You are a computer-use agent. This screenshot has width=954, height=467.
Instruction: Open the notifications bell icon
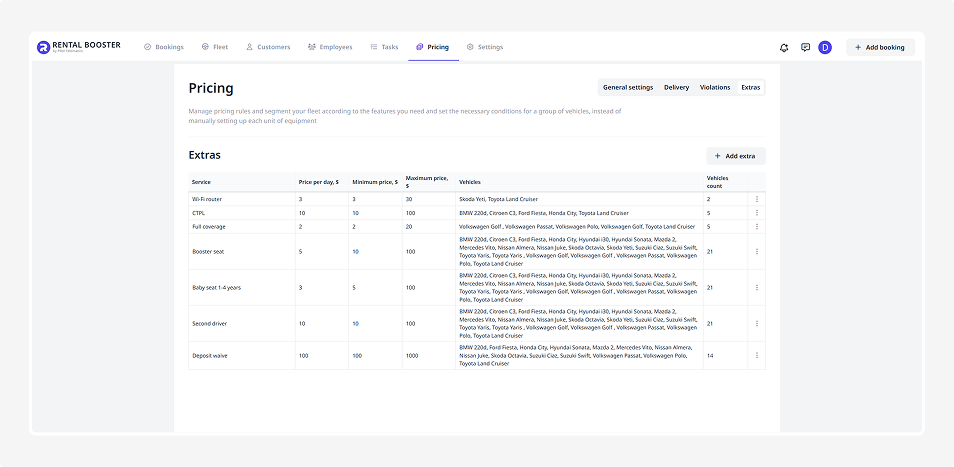point(784,47)
